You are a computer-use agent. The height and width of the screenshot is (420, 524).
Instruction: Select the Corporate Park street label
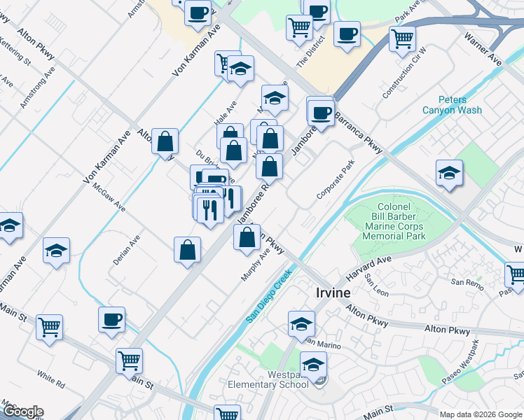[335, 179]
